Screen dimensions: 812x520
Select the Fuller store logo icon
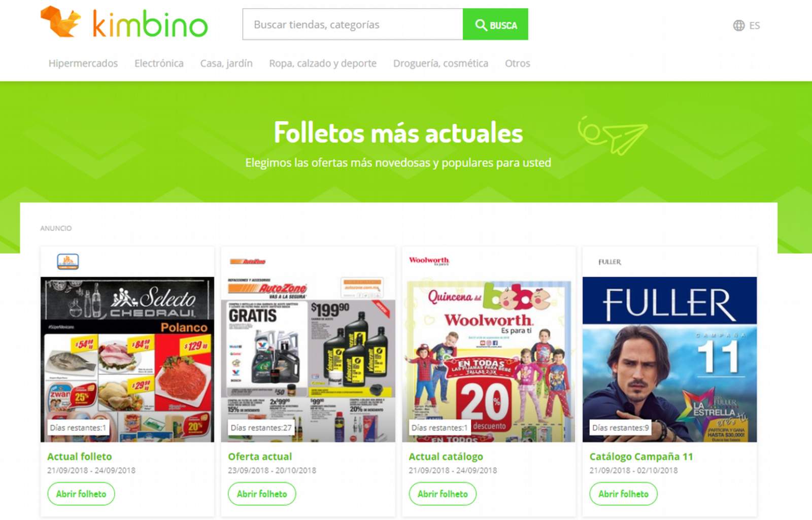coord(610,262)
